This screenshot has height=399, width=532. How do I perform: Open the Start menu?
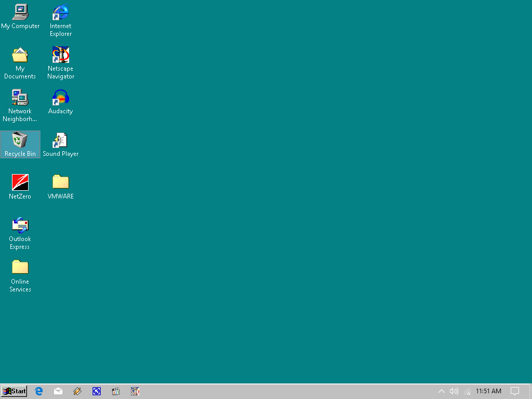pos(14,391)
